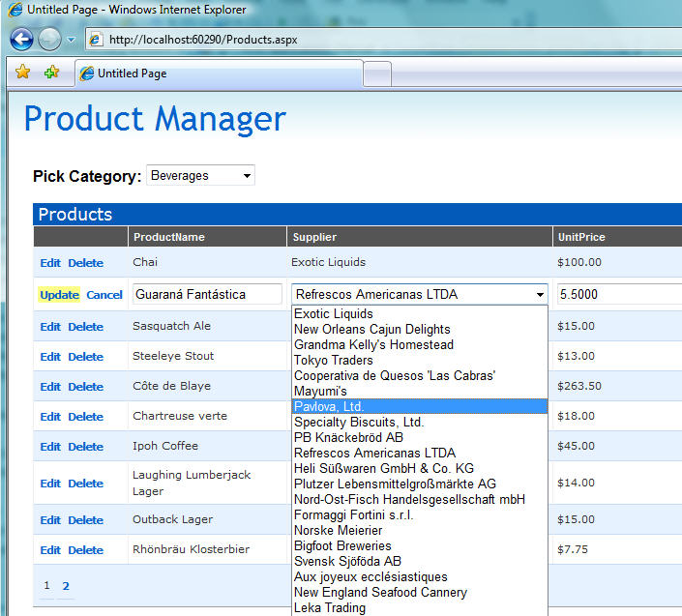Delete the Rhönbräu Klosterbier row

tap(86, 550)
